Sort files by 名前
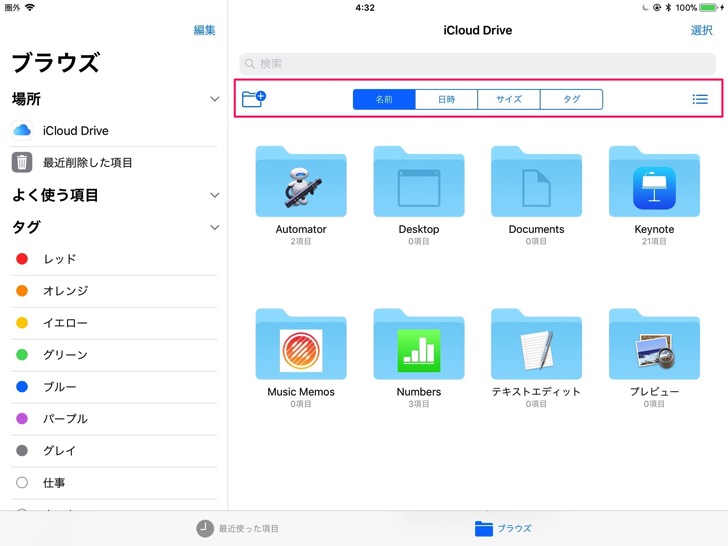 pyautogui.click(x=384, y=99)
